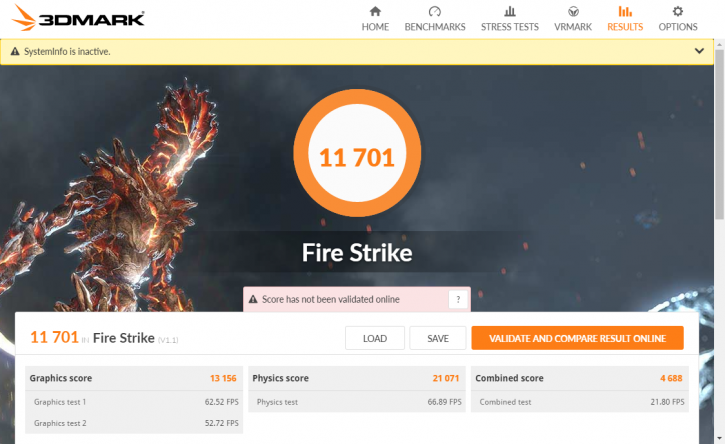Go to the Home icon
Viewport: 725px width, 444px height.
375,11
